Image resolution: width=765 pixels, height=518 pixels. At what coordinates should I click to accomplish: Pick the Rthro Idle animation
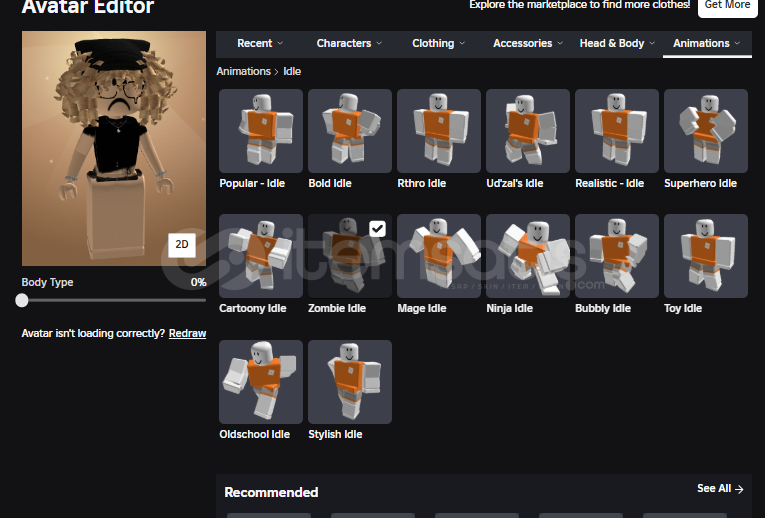[x=439, y=131]
